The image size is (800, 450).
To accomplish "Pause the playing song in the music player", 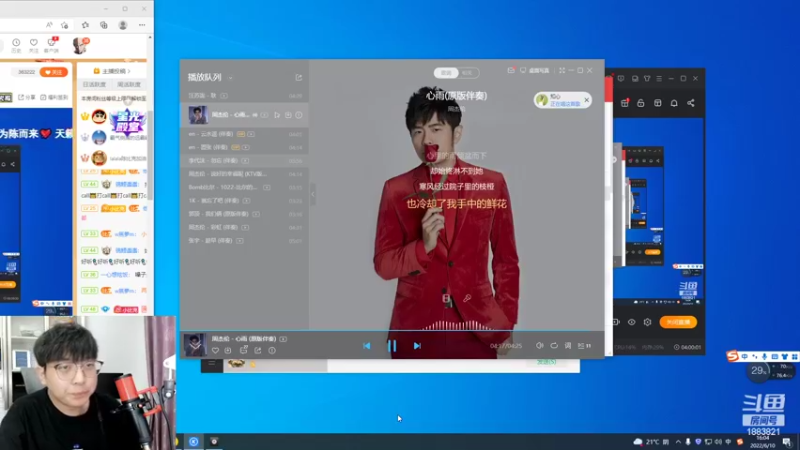I will pyautogui.click(x=392, y=346).
